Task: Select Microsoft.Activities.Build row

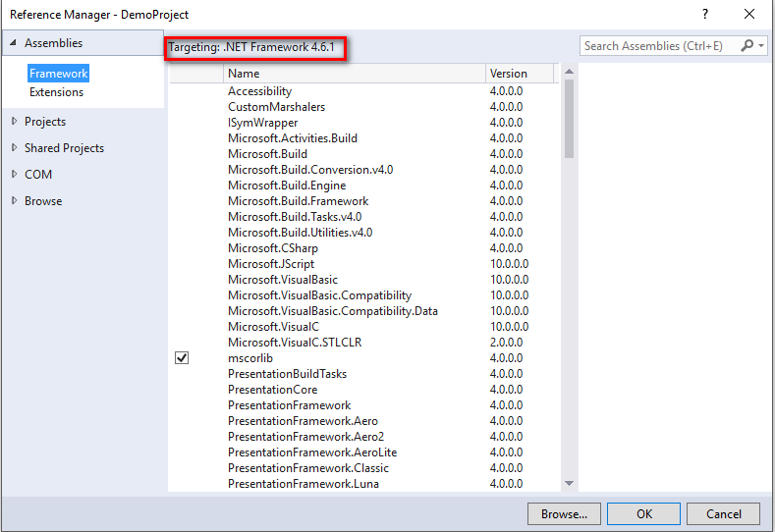Action: (x=364, y=138)
